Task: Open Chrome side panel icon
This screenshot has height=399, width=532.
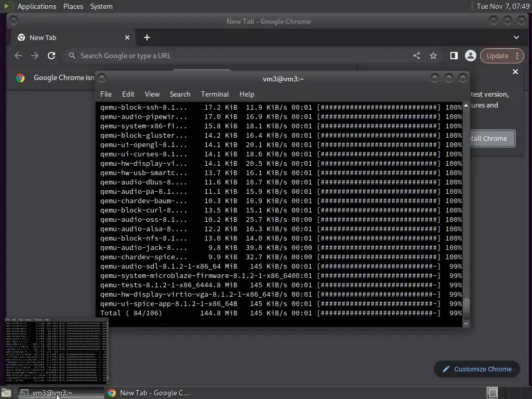Action: click(454, 56)
